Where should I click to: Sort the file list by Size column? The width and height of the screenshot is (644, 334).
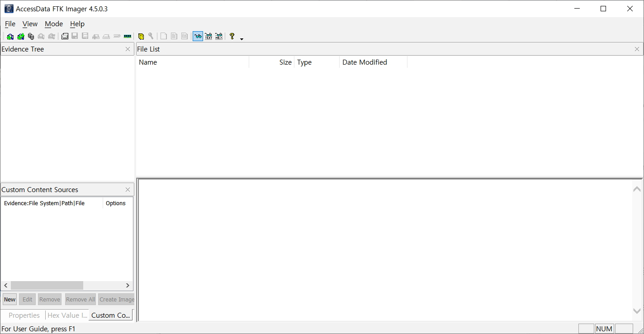pos(272,62)
